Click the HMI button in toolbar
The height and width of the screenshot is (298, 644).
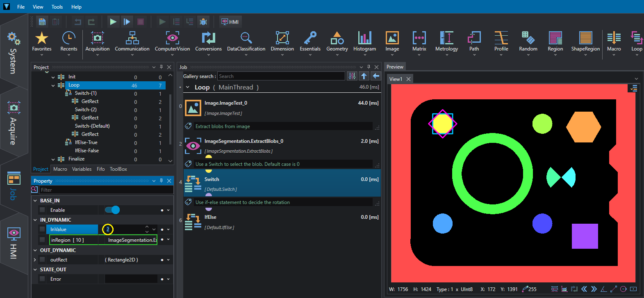coord(230,22)
